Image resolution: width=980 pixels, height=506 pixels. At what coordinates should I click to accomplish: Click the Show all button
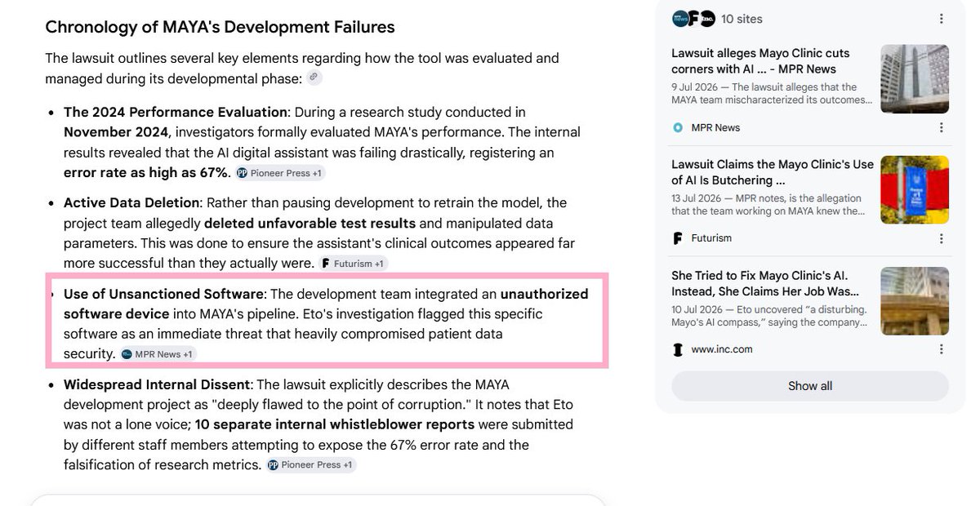tap(810, 386)
